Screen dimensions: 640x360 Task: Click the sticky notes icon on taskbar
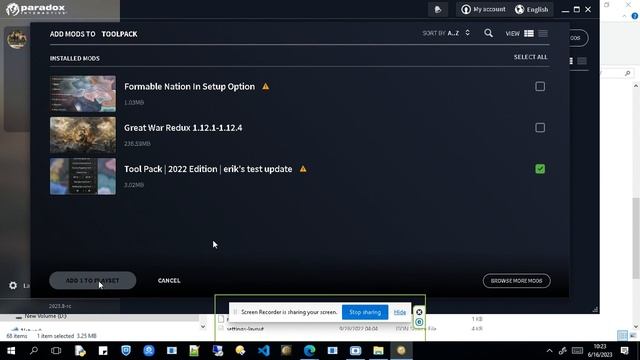[103, 351]
